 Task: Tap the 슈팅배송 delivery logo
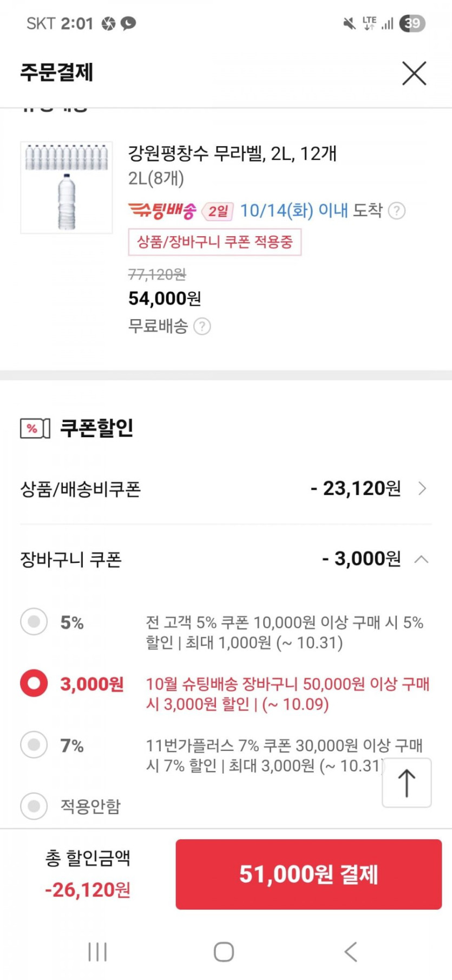tap(162, 210)
